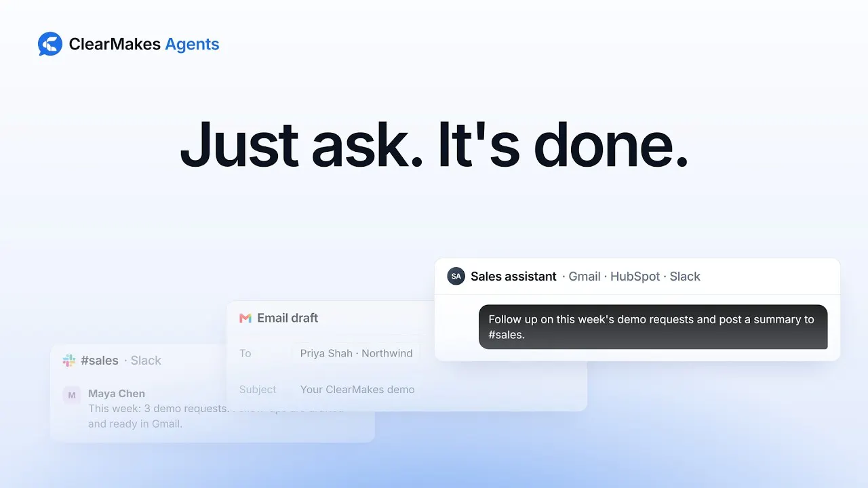Click the To field "Priya Shah · Northwind"
Screen dimensions: 868x488
[357, 353]
